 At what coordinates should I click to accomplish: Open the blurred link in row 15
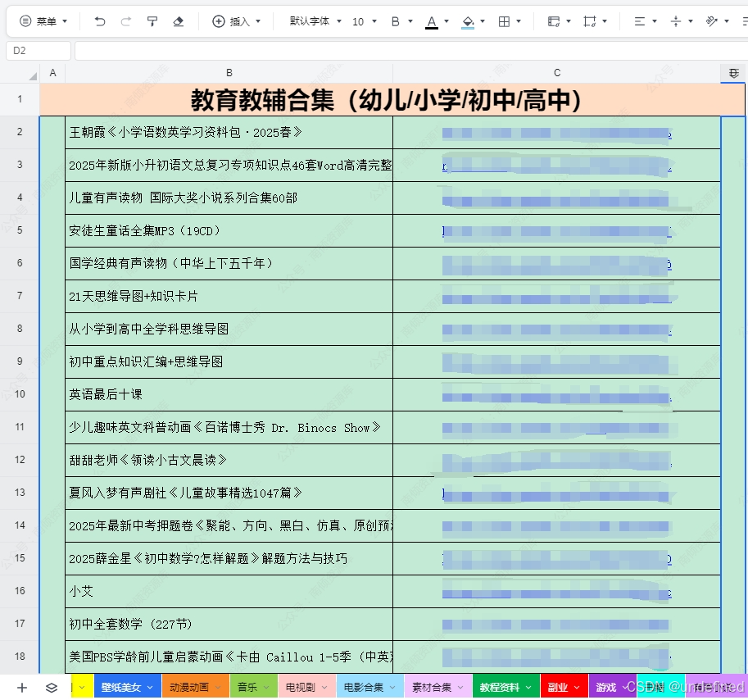[557, 559]
